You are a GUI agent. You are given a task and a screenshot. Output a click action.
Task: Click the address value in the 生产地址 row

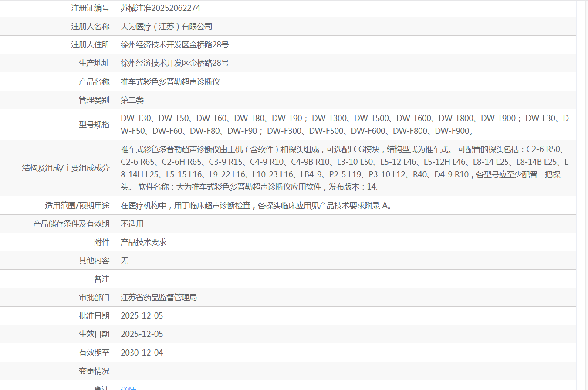tap(175, 63)
